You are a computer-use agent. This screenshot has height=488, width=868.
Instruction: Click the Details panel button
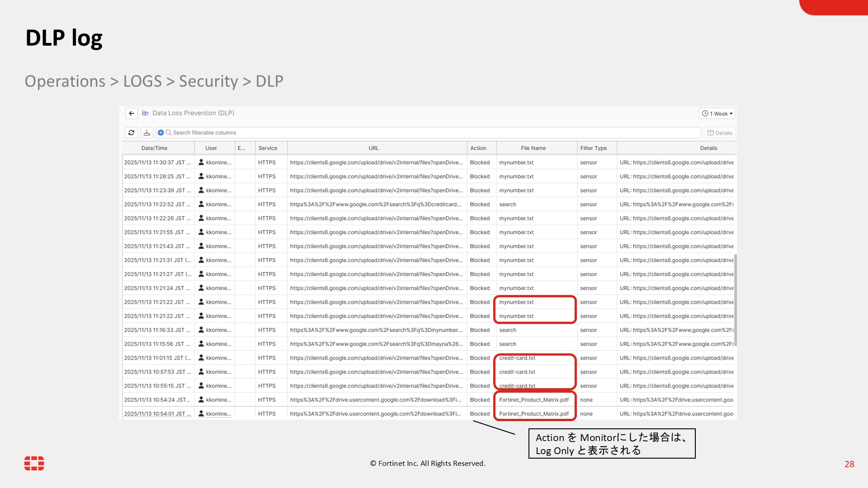[x=720, y=133]
